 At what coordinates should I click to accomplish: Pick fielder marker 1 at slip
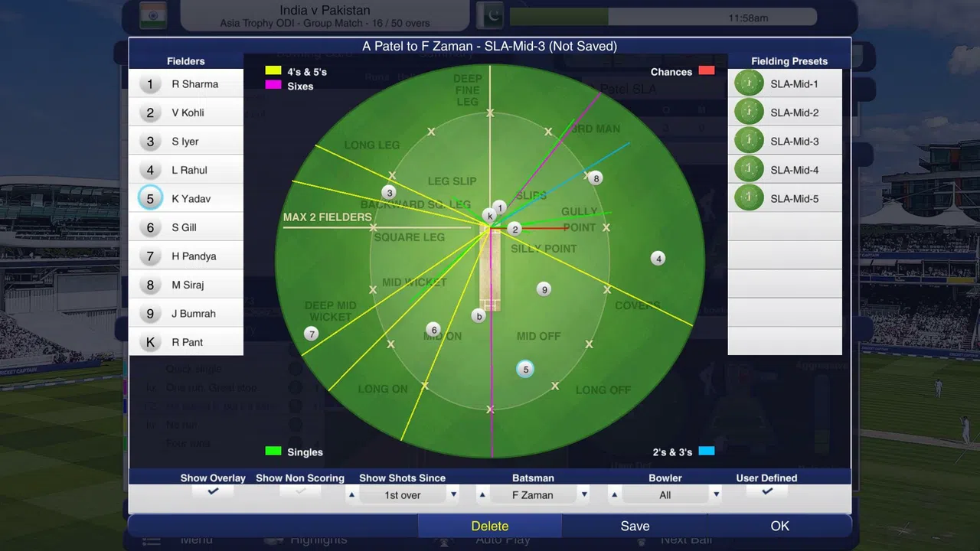pyautogui.click(x=499, y=207)
